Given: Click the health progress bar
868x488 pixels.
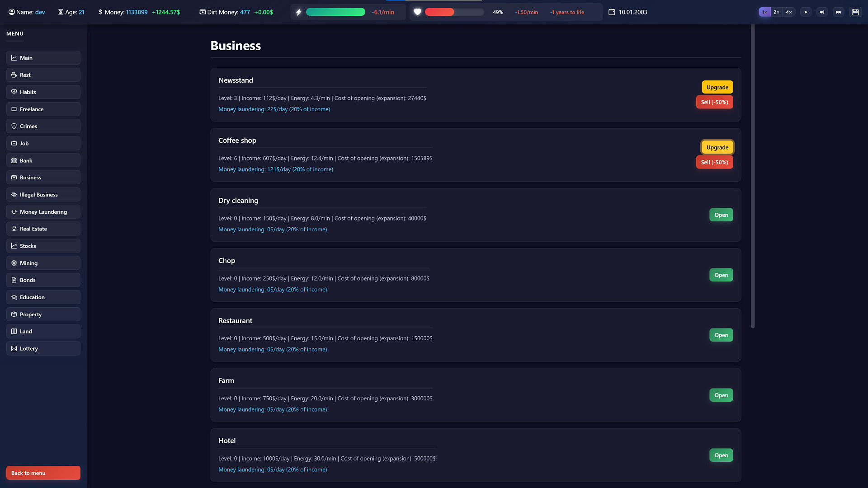Looking at the screenshot, I should tap(454, 12).
